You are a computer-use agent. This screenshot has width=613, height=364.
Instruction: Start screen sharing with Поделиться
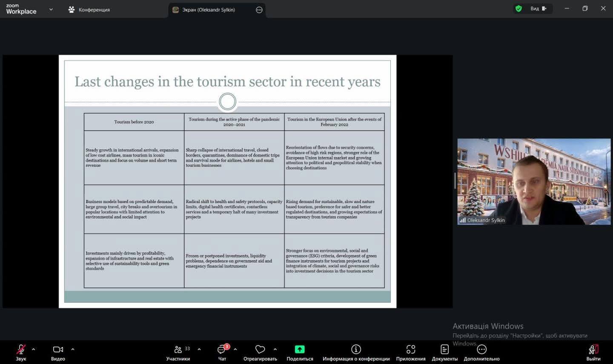pos(300,352)
